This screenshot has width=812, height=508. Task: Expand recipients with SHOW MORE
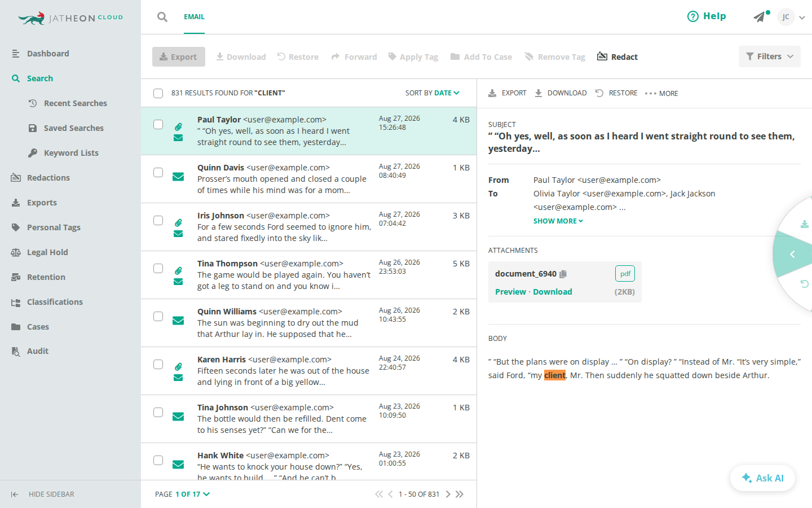pos(558,221)
